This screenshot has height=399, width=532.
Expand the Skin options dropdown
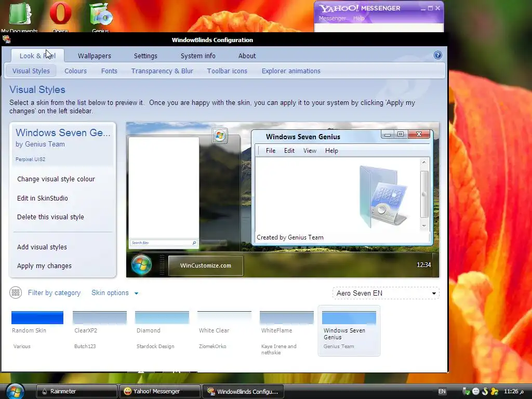115,293
